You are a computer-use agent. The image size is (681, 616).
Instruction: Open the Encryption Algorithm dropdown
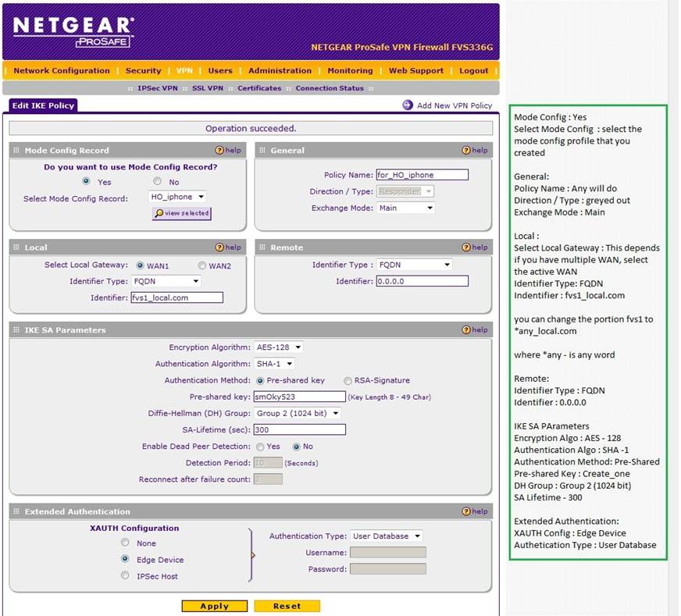coord(278,347)
